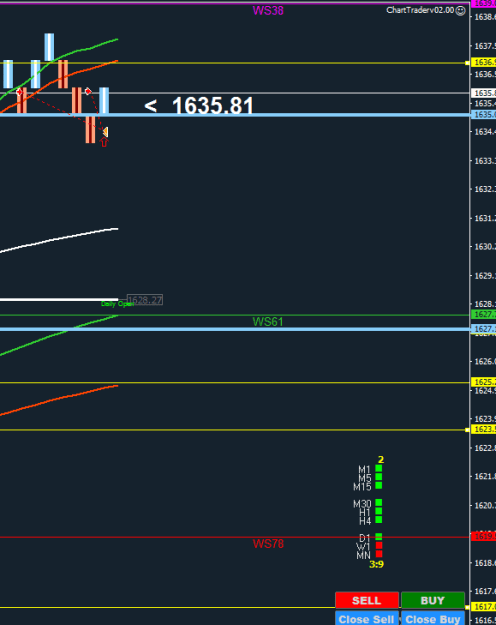Click the red 1619 price tag

[484, 536]
